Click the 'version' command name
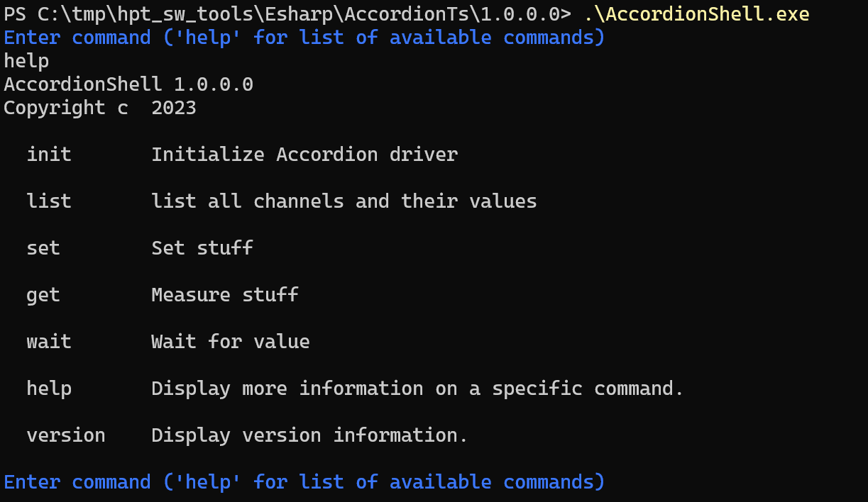The width and height of the screenshot is (868, 502). click(x=66, y=435)
